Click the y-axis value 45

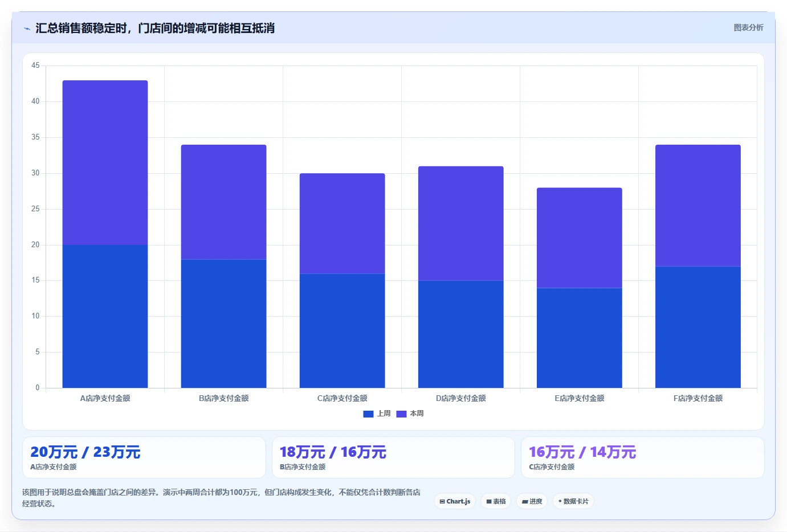coord(35,66)
